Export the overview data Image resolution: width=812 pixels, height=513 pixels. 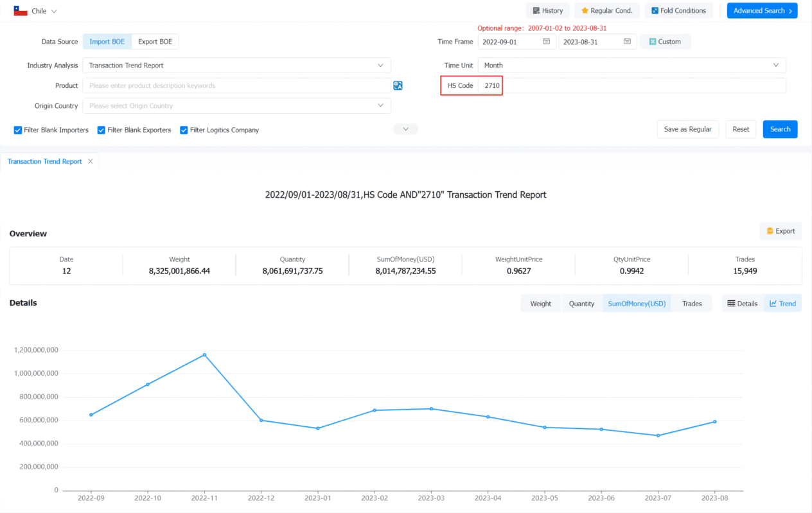(781, 231)
